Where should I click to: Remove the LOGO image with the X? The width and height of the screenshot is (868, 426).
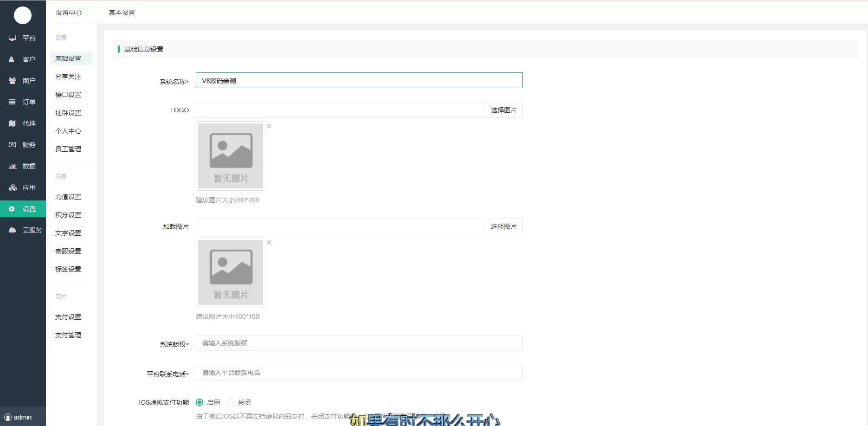tap(269, 126)
